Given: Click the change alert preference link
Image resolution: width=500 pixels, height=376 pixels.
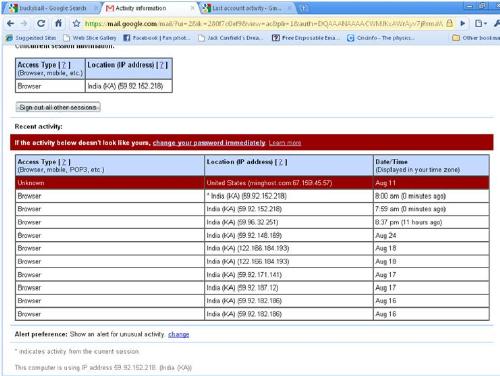Looking at the screenshot, I should pos(179,334).
